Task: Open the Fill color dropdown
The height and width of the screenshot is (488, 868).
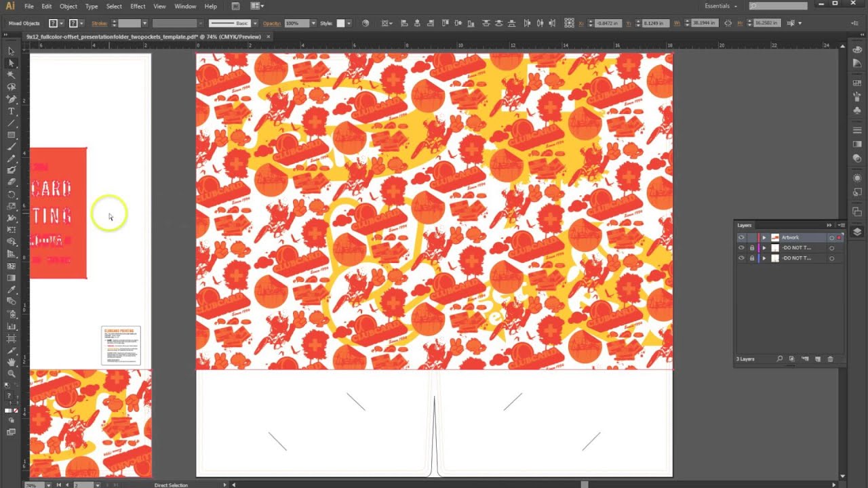Action: [x=62, y=23]
